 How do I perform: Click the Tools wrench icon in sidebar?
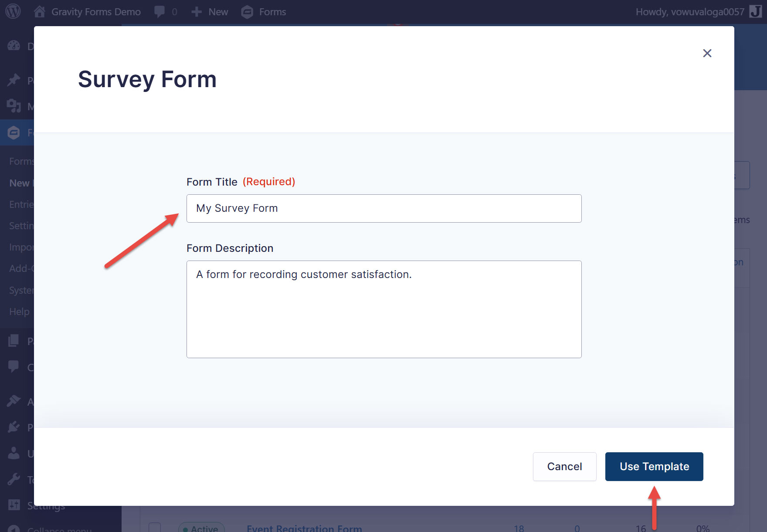click(x=14, y=479)
